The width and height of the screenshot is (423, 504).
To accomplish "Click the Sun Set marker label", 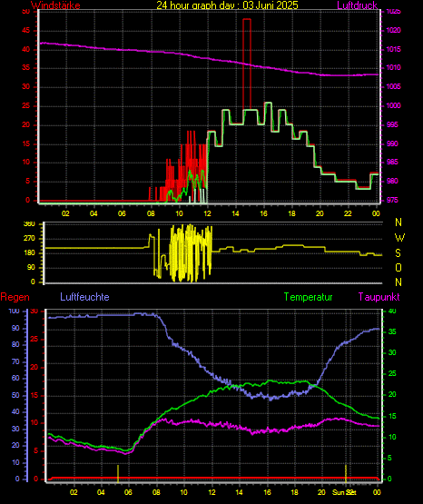I will (x=344, y=492).
